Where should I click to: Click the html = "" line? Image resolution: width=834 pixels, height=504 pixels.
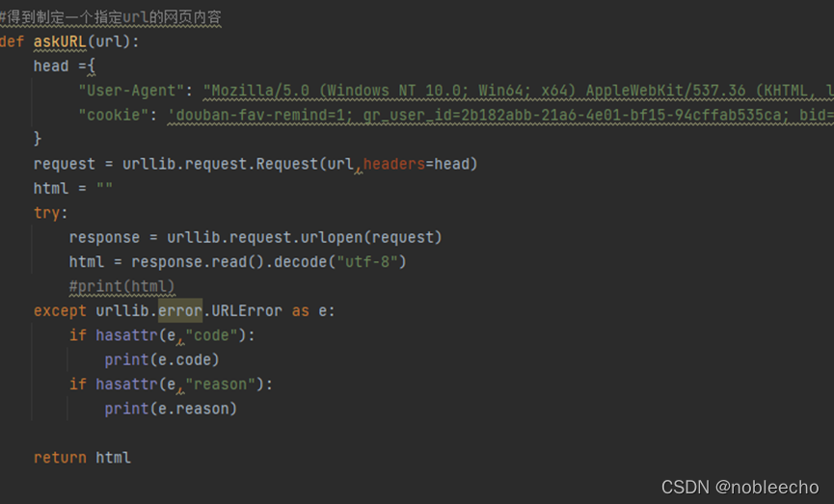click(73, 188)
